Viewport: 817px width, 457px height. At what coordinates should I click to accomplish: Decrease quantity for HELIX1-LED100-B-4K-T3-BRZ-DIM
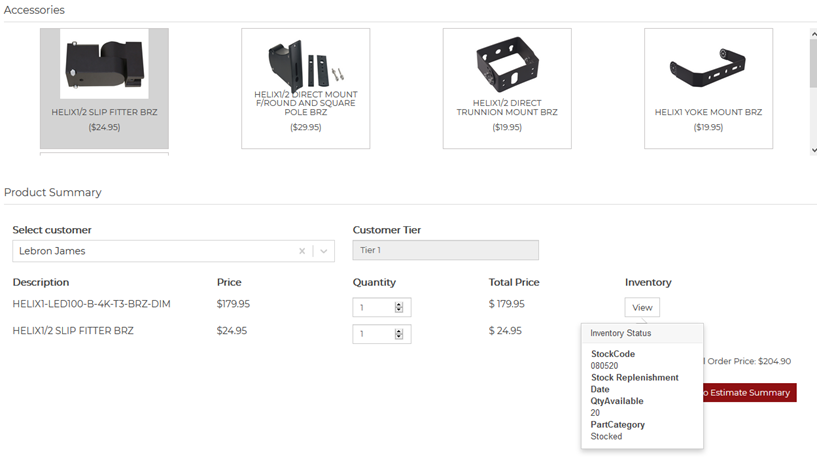(399, 311)
